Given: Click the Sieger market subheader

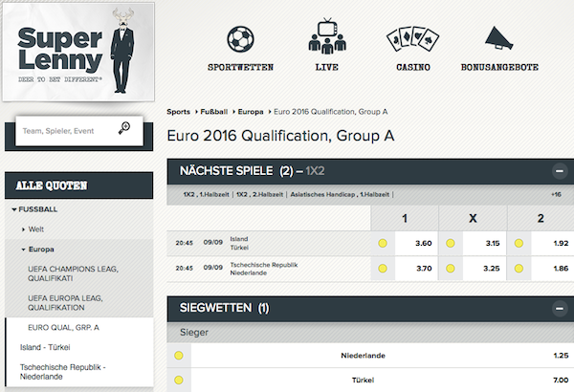Looking at the screenshot, I should 370,333.
